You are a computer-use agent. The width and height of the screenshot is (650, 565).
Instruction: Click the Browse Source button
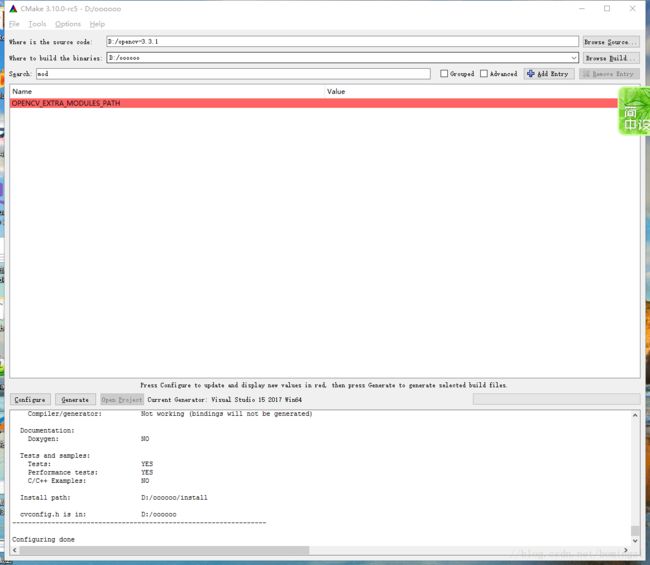[x=611, y=42]
